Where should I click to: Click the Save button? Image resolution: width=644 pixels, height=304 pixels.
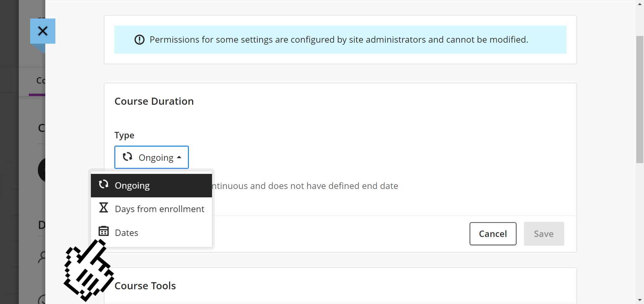point(544,234)
